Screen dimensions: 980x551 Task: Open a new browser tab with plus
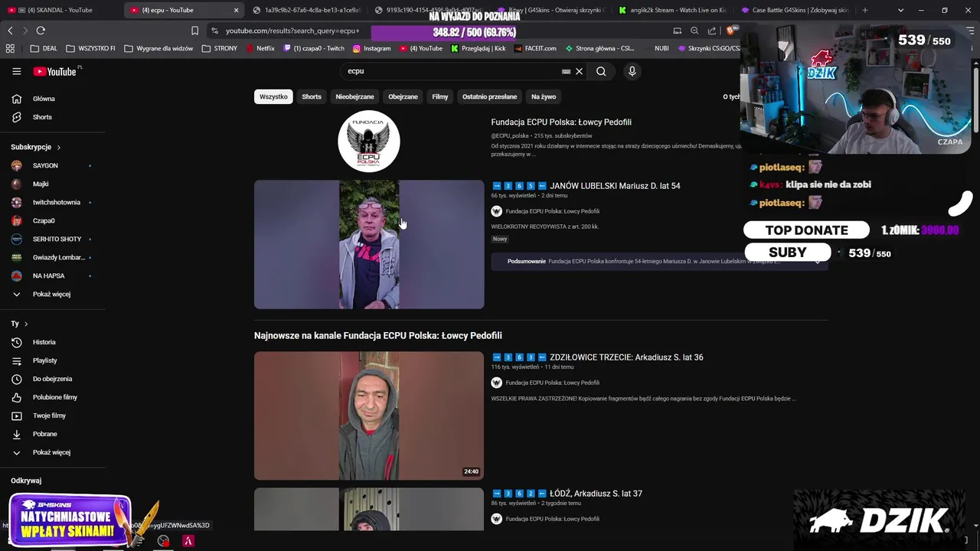click(865, 10)
